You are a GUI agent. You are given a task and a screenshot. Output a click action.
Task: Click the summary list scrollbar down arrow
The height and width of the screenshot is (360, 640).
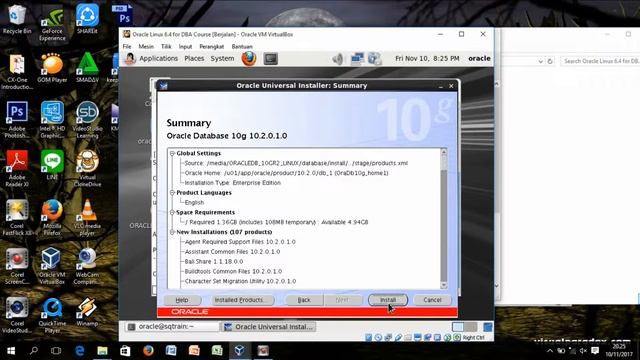tap(444, 285)
